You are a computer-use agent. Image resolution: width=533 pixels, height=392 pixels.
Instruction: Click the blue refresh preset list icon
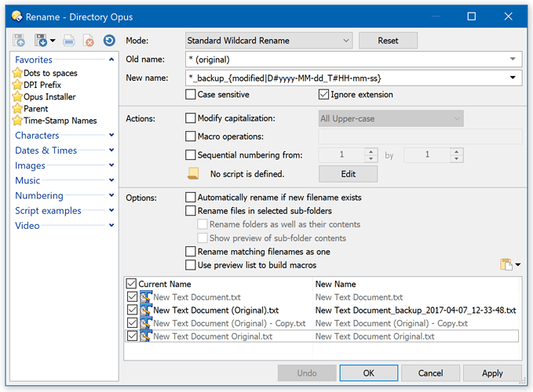tap(109, 40)
